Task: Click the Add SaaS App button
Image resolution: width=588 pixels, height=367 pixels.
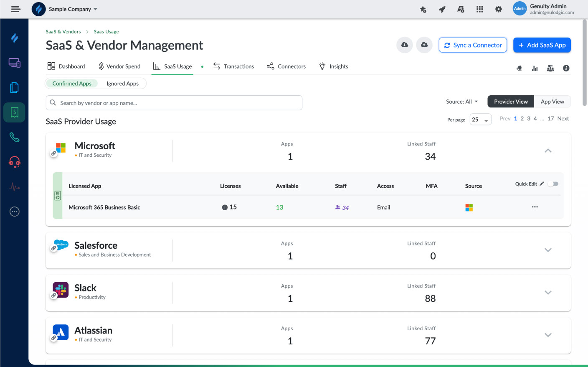Action: pyautogui.click(x=542, y=45)
